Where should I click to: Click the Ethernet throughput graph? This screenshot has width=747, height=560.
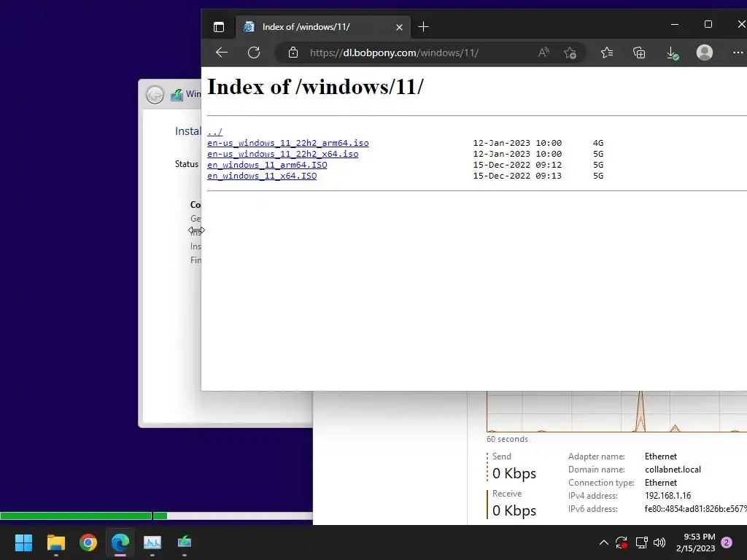616,411
